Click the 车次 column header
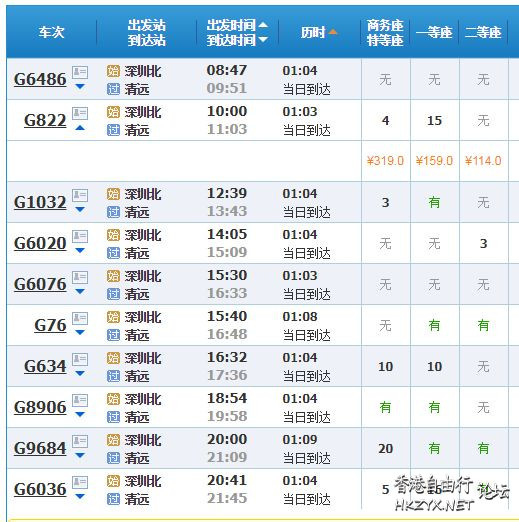 [x=51, y=32]
